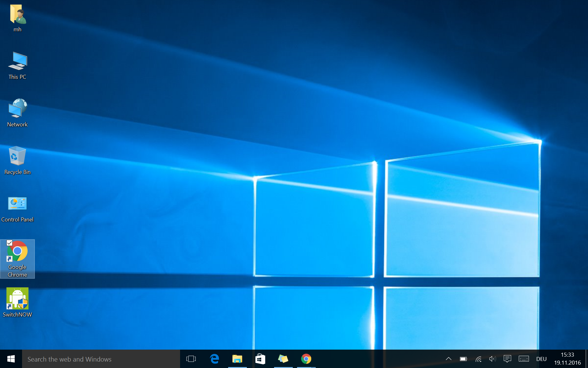The image size is (588, 368).
Task: Switch input language via DEU indicator
Action: click(541, 359)
